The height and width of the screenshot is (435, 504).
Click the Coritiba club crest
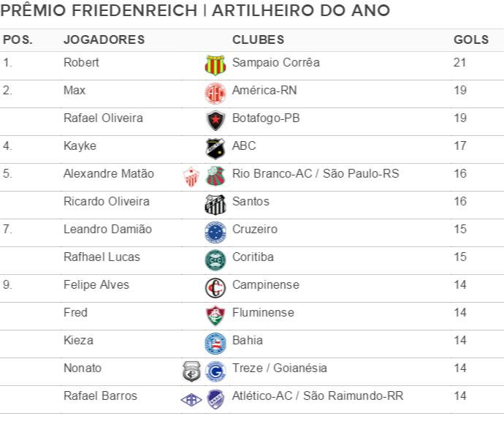point(215,259)
